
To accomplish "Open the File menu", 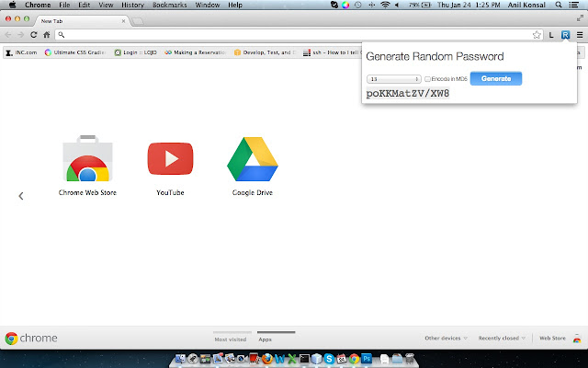I will pyautogui.click(x=64, y=5).
